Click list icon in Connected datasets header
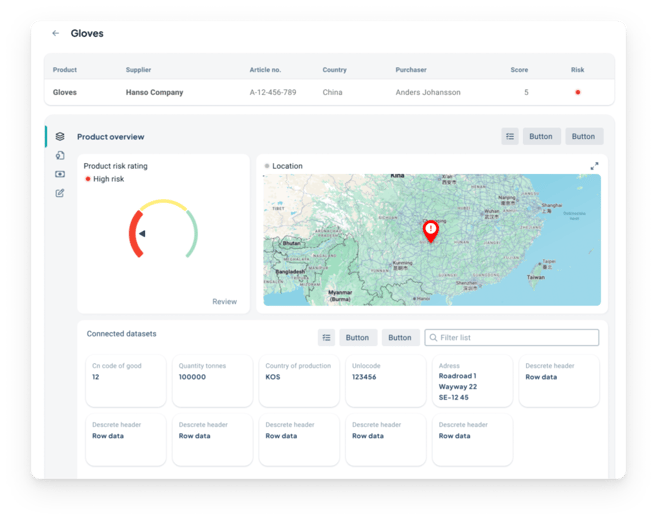657x520 pixels. [326, 338]
